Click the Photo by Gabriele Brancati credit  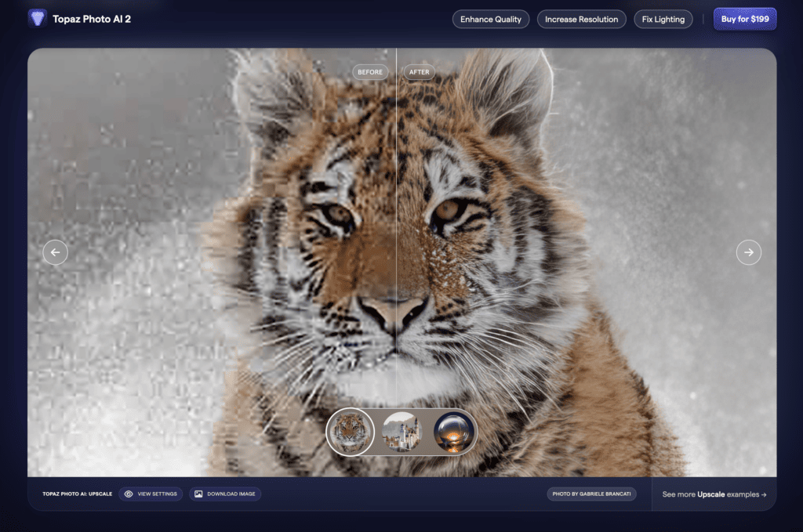[591, 494]
